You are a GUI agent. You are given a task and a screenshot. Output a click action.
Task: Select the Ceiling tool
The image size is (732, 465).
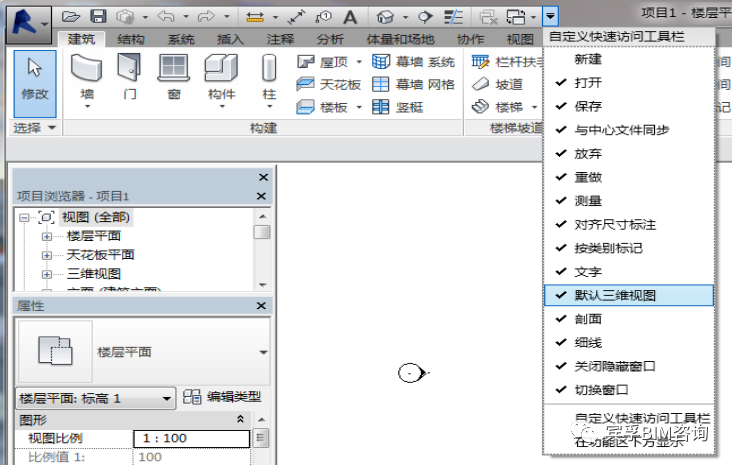point(329,85)
